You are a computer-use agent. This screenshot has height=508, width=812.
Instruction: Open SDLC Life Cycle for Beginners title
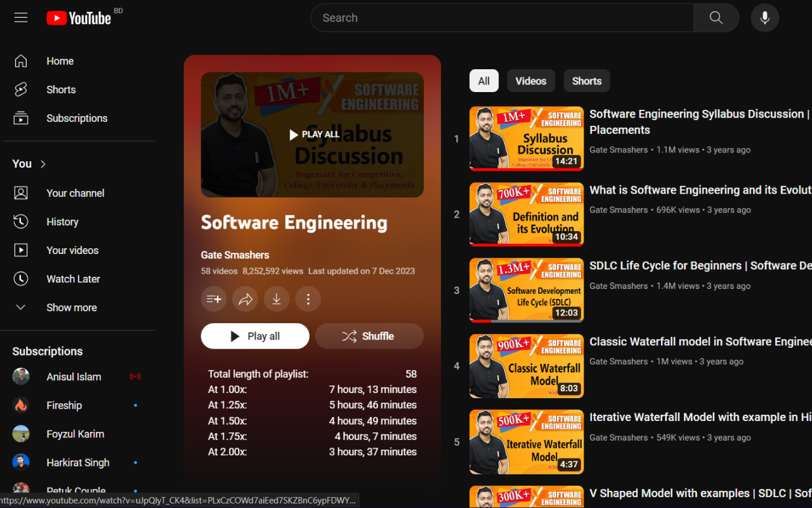tap(700, 265)
